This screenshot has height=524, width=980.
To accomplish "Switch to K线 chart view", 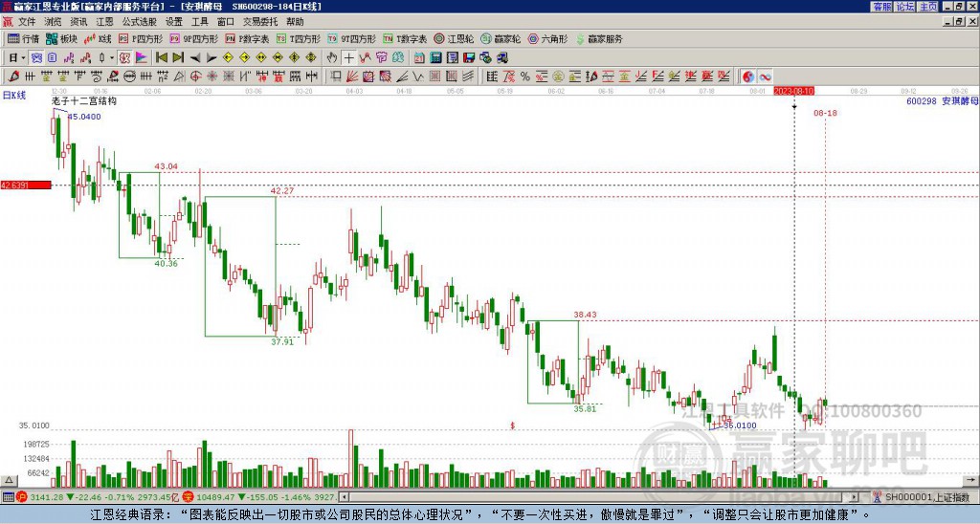I will pos(97,38).
